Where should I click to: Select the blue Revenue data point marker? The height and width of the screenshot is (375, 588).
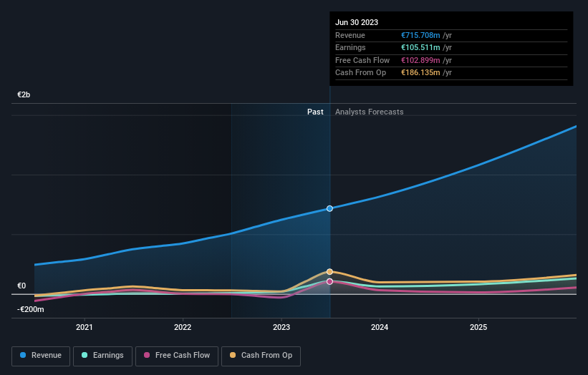tap(329, 208)
